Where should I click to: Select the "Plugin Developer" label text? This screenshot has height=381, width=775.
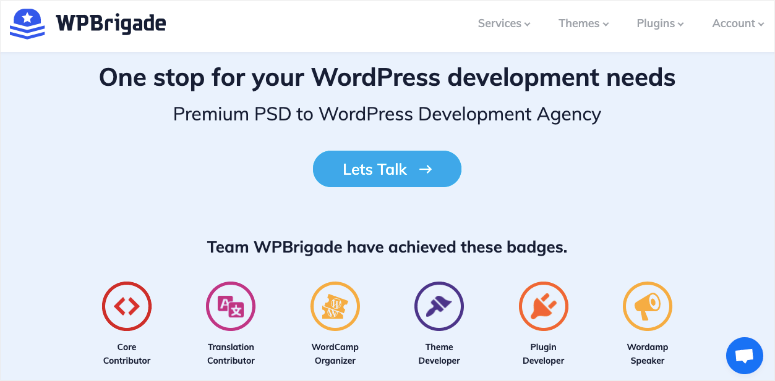[x=543, y=354]
